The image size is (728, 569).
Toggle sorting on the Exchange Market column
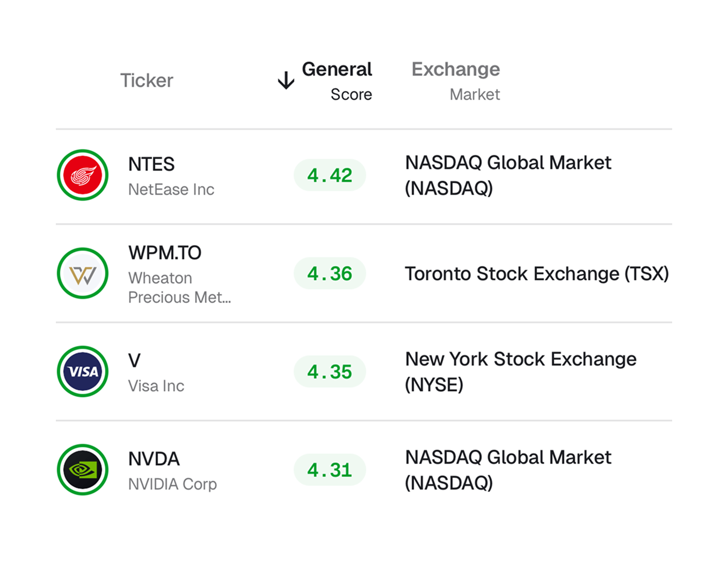455,81
